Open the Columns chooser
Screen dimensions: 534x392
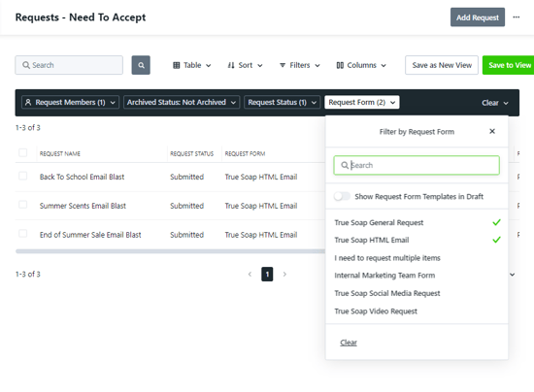361,65
